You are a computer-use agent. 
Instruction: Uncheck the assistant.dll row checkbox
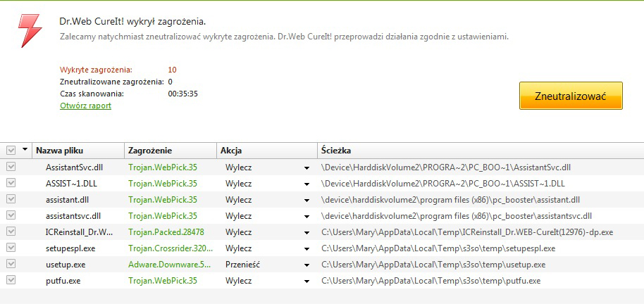click(11, 199)
